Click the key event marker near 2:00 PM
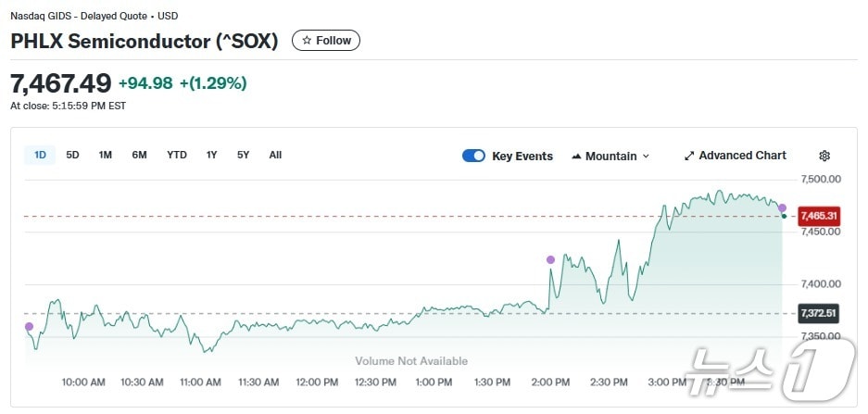 point(551,260)
